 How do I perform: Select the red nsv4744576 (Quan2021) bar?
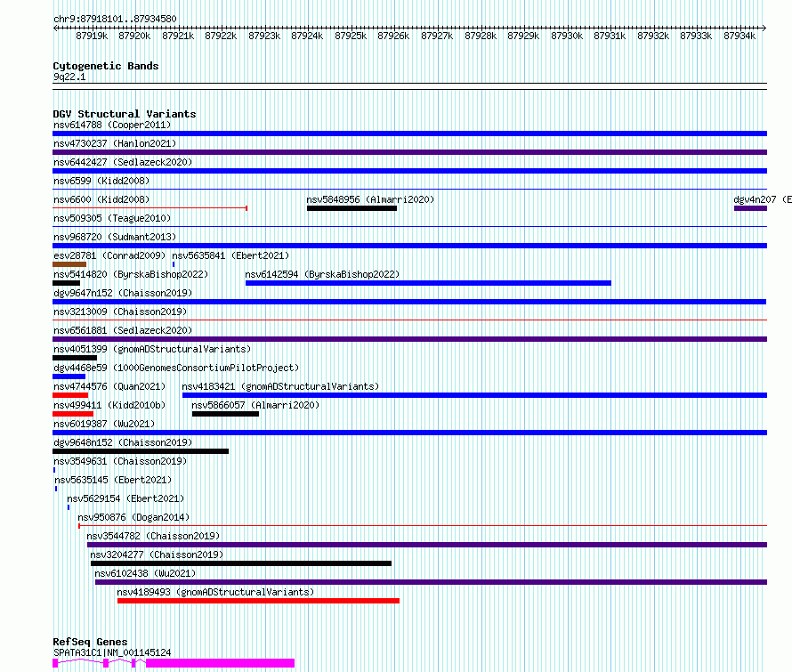tap(70, 395)
